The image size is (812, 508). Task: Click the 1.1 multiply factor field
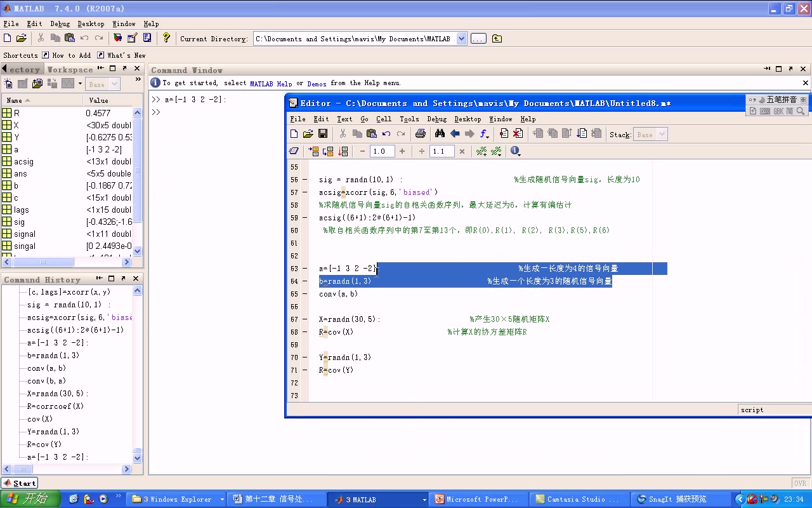[442, 151]
